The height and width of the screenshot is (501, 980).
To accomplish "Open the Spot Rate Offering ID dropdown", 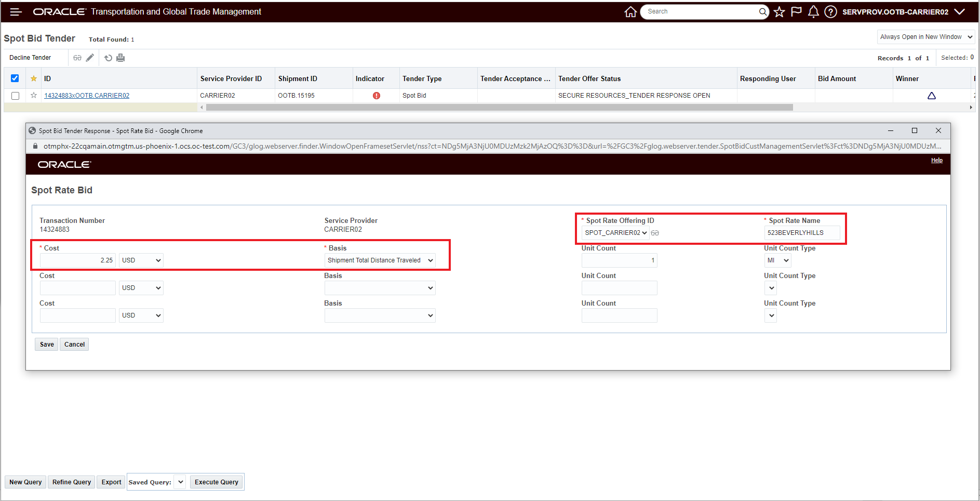I will (615, 233).
